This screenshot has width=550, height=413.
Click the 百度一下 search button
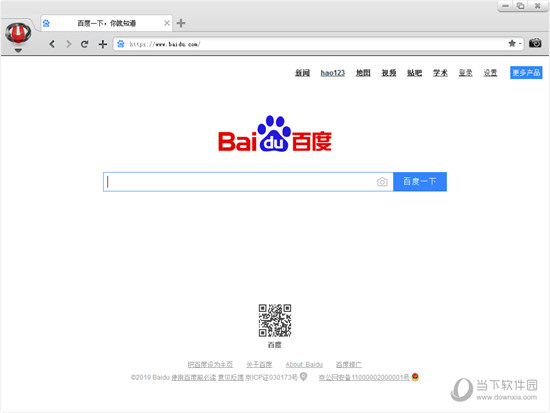coord(420,182)
